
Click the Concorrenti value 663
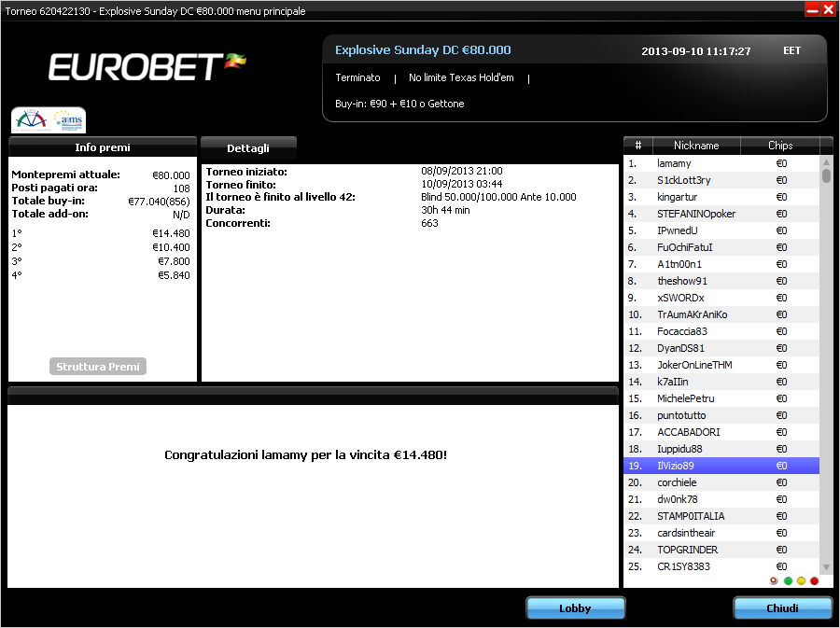point(429,223)
